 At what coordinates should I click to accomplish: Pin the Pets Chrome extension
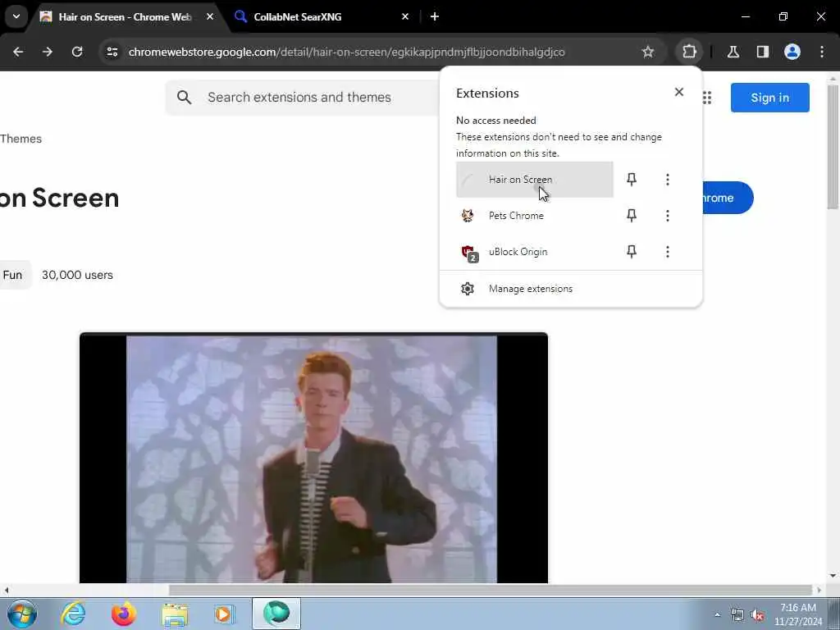[632, 216]
